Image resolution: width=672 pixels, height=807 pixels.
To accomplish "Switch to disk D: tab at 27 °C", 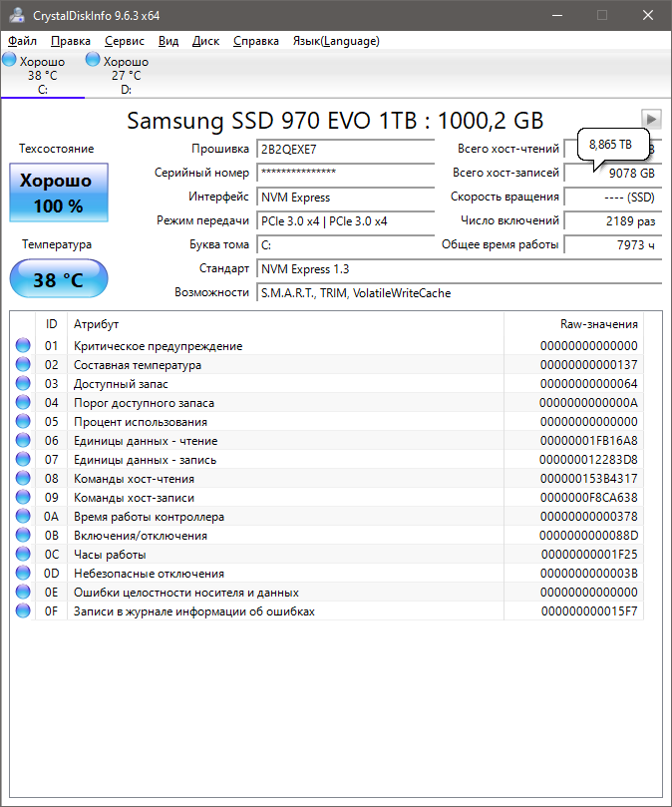I will click(126, 74).
